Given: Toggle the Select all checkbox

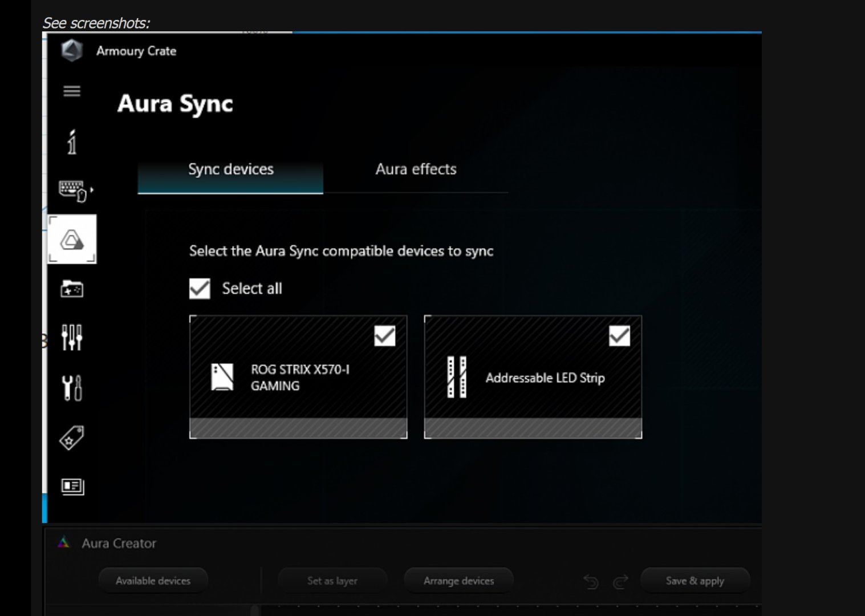Looking at the screenshot, I should coord(200,289).
